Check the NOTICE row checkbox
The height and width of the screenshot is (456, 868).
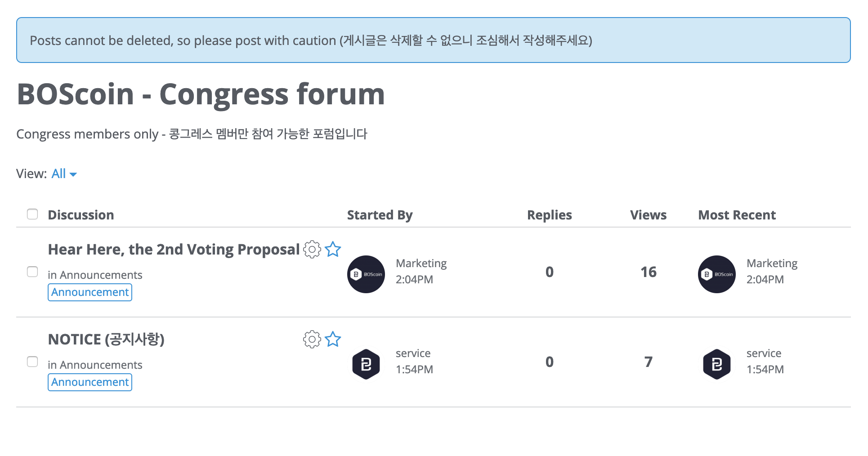pyautogui.click(x=32, y=362)
